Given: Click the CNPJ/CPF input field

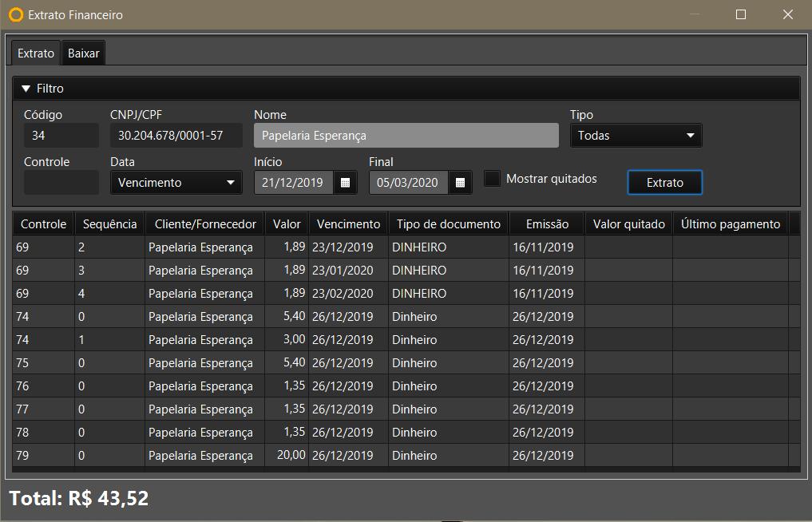Looking at the screenshot, I should point(176,136).
